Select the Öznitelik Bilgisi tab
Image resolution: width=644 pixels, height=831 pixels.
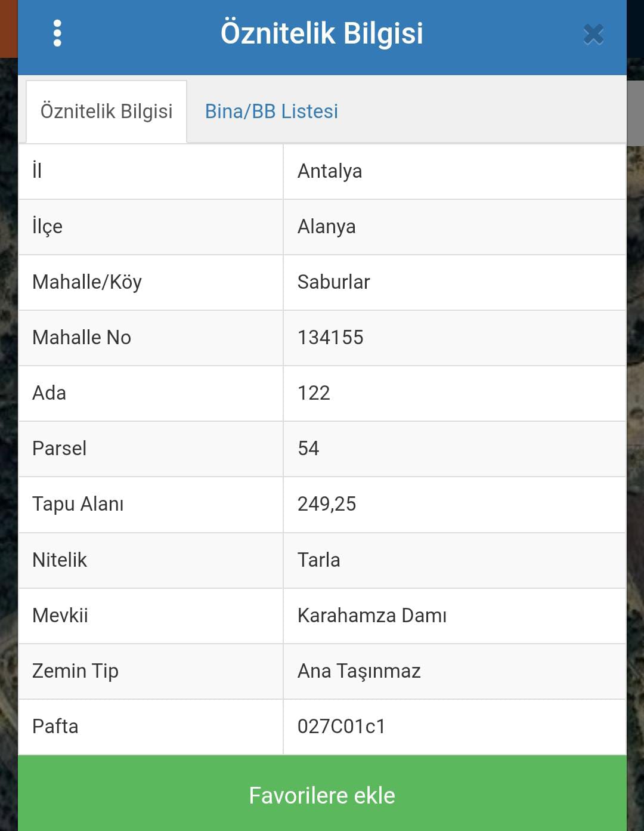tap(106, 112)
